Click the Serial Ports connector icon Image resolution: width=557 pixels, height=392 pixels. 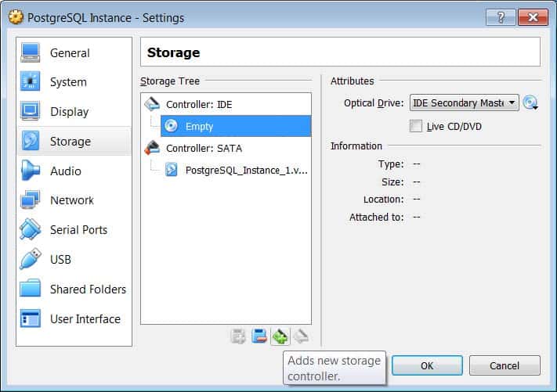click(x=31, y=229)
